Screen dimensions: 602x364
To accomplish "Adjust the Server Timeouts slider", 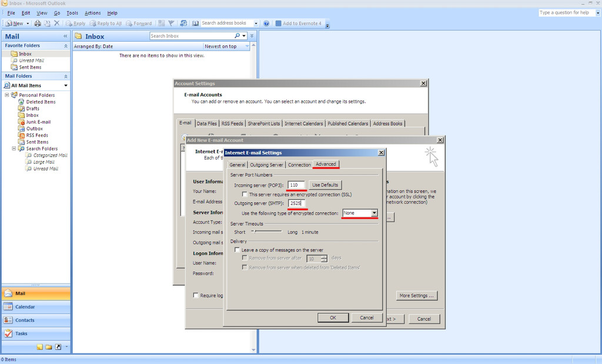I will [x=255, y=232].
